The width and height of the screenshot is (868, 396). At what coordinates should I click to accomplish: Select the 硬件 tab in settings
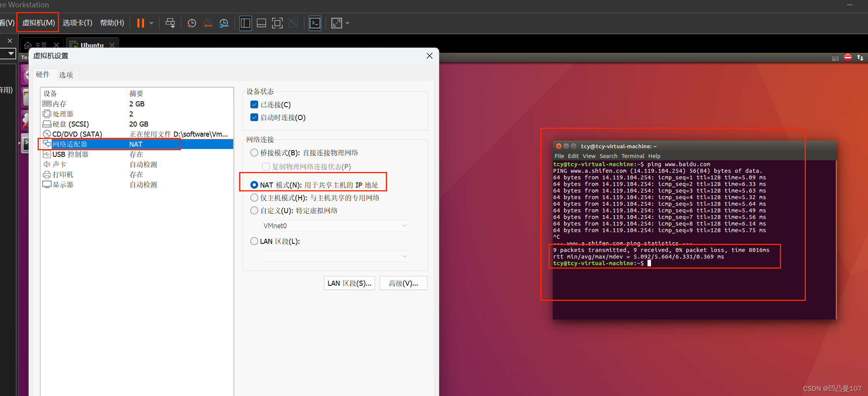pyautogui.click(x=43, y=74)
